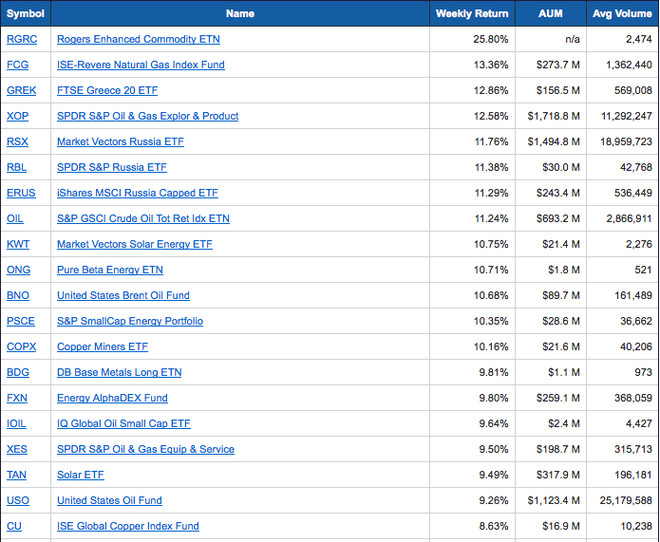Open the ONG ticker link
The width and height of the screenshot is (660, 542).
[19, 270]
